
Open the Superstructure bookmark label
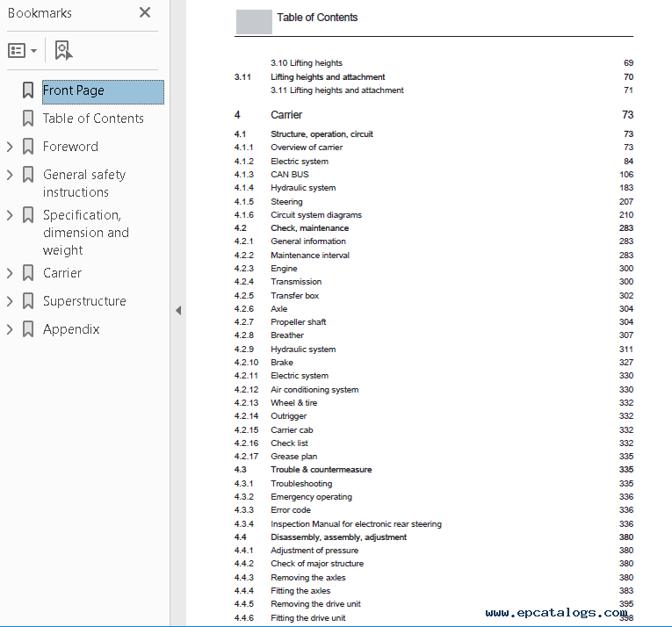84,301
